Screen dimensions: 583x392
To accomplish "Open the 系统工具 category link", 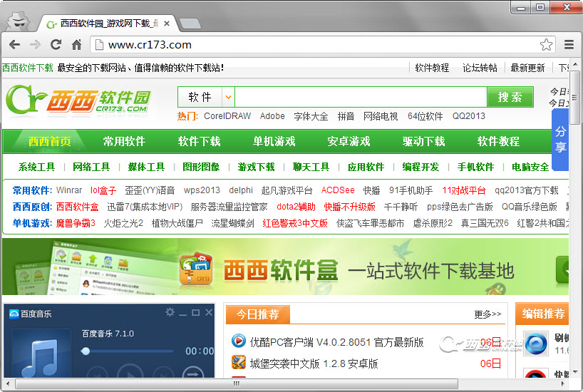I will point(37,167).
